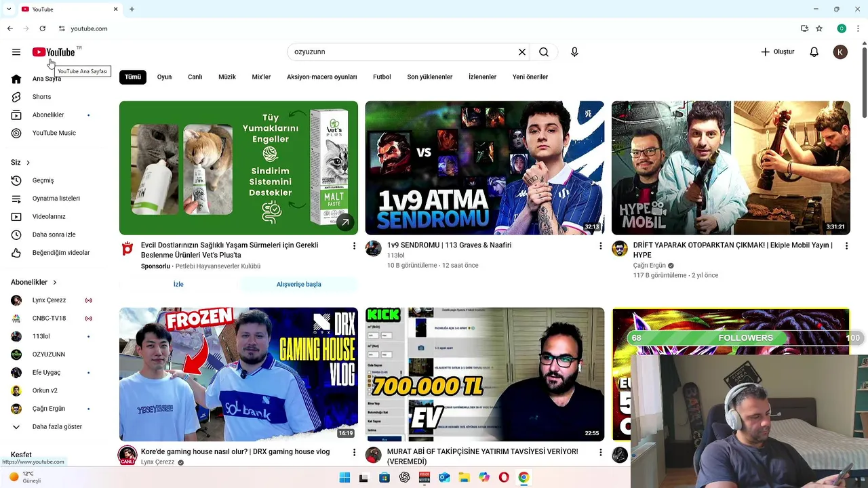Open the Oluştur create menu
This screenshot has height=488, width=868.
coord(777,52)
